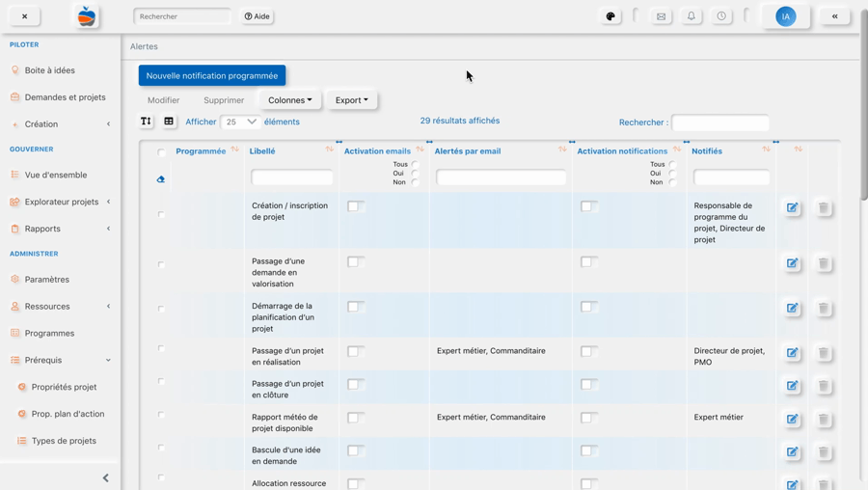Collapse the sidebar with bottom arrow

coord(106,477)
